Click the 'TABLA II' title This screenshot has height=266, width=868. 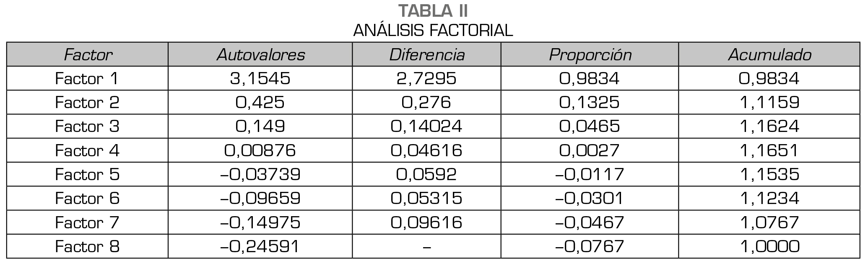pyautogui.click(x=433, y=11)
